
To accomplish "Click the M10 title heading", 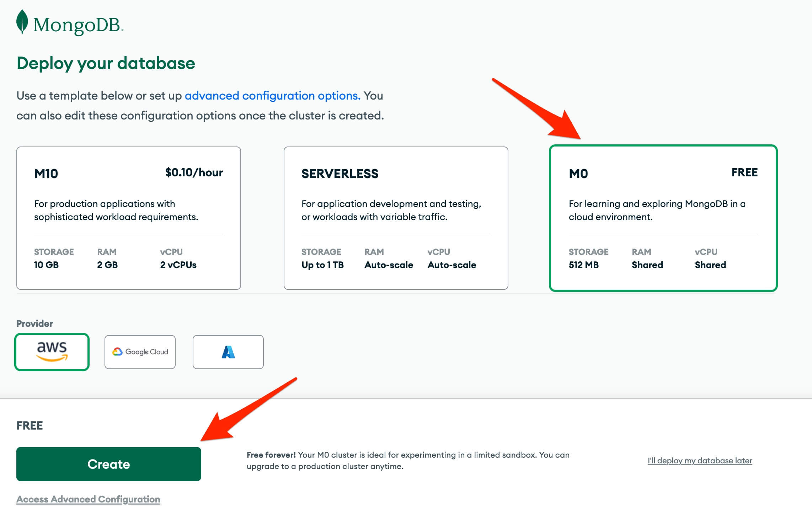I will 46,174.
